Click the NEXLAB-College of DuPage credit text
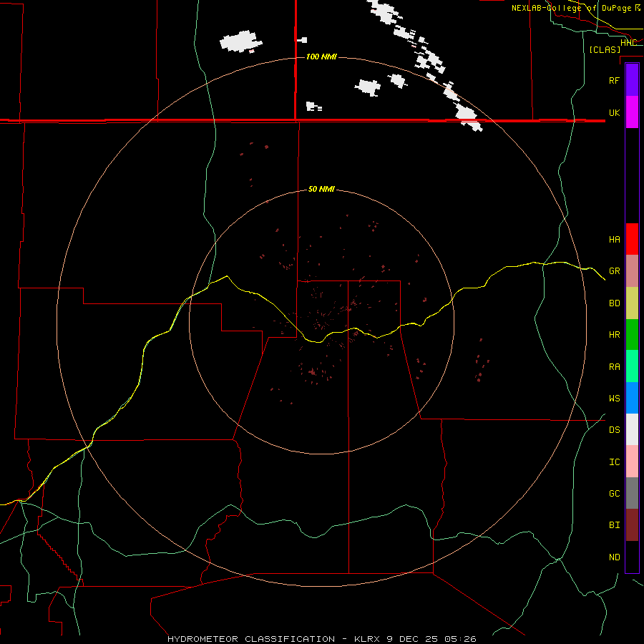This screenshot has height=644, width=644. [576, 8]
